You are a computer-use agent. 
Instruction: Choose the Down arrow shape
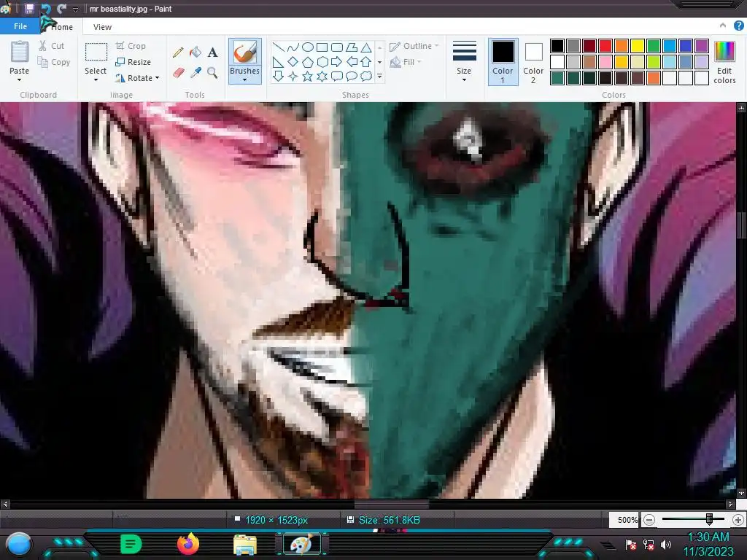point(278,76)
